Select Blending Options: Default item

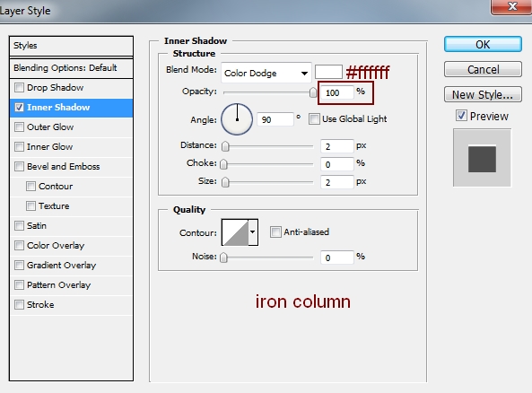71,68
